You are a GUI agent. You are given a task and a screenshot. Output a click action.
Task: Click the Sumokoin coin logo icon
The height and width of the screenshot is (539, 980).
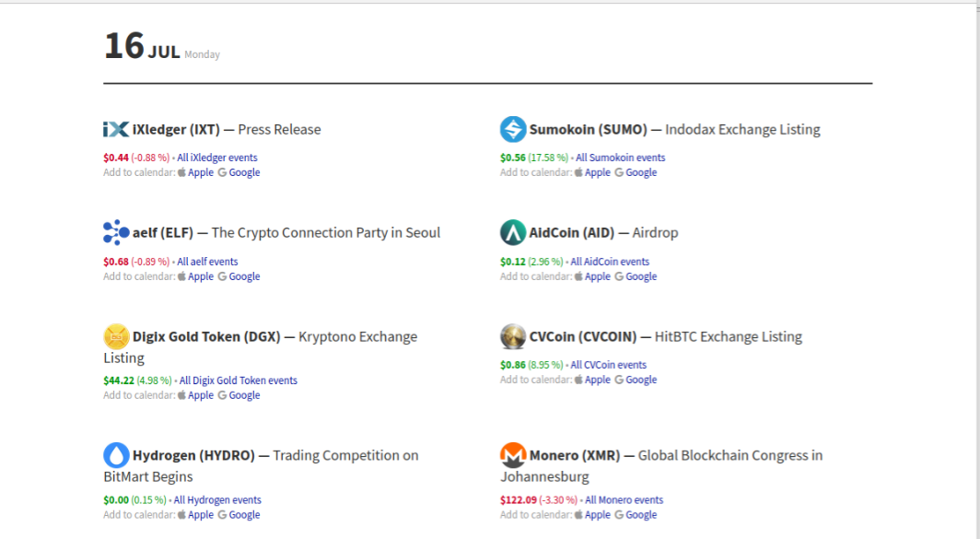click(513, 130)
